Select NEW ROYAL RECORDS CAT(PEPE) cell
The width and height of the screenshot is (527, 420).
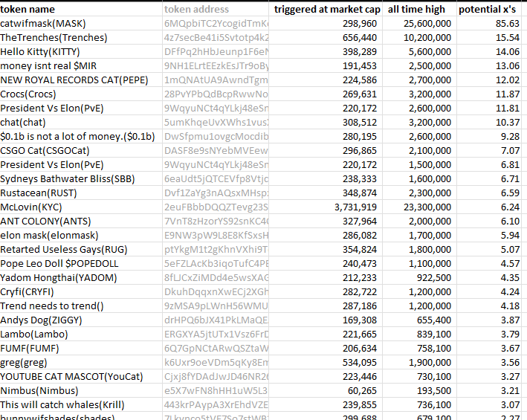[x=81, y=80]
